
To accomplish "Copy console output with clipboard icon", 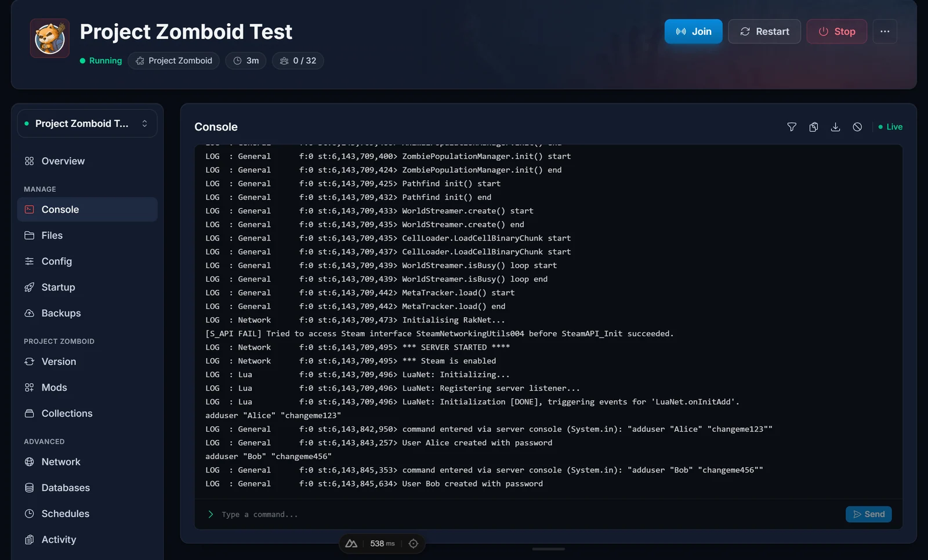I will (814, 127).
